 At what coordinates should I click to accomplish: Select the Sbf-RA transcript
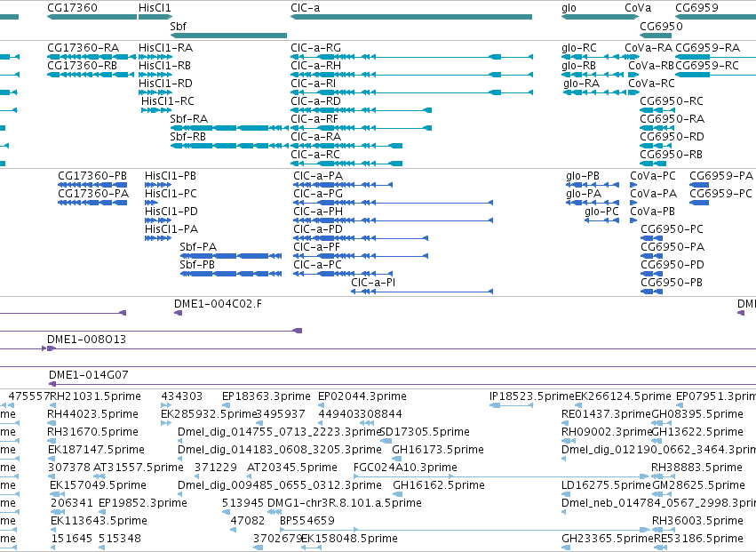[229, 128]
